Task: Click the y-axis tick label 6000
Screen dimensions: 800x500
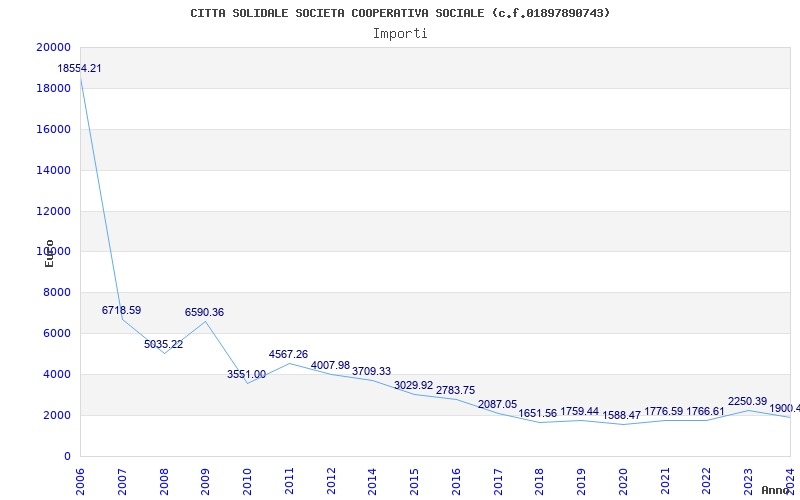Action: tap(57, 333)
